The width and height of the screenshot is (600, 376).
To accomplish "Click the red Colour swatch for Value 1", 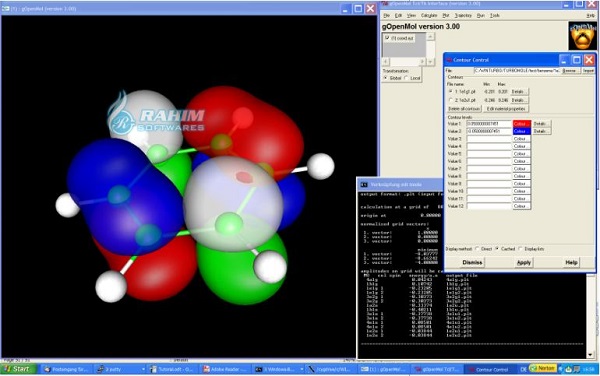I will pyautogui.click(x=522, y=124).
